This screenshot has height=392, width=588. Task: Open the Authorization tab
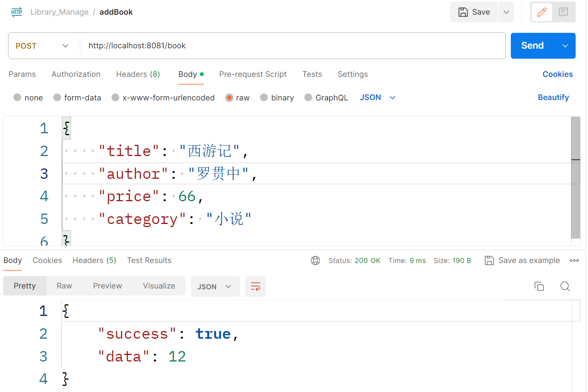tap(76, 74)
